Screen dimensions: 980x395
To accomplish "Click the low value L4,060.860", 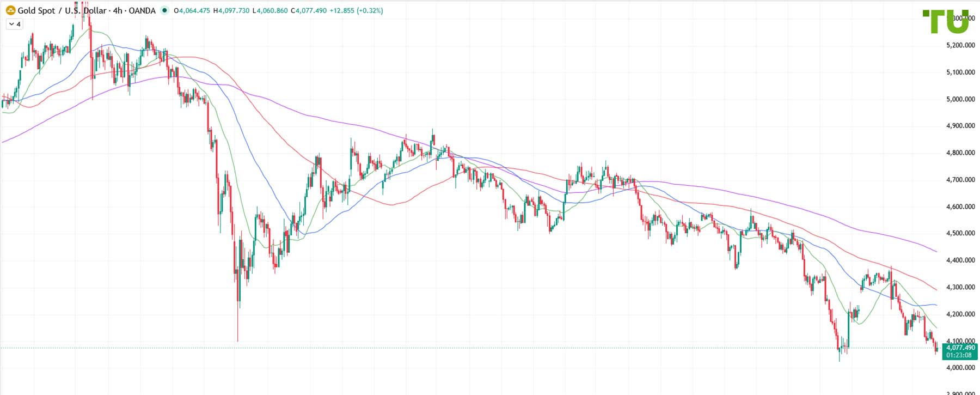I will [270, 11].
